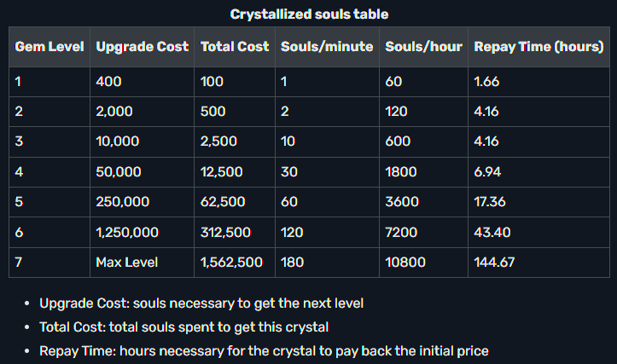
Task: Select the "Gem Level" column header
Action: pyautogui.click(x=49, y=47)
